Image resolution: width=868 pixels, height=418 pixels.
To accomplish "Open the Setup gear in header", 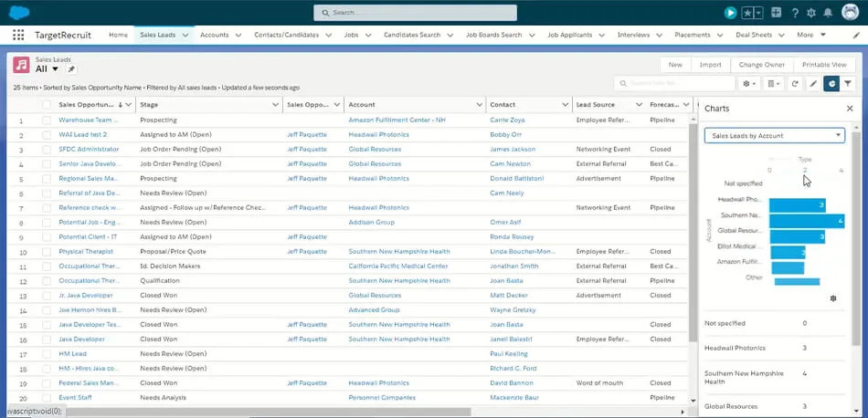I will [812, 13].
